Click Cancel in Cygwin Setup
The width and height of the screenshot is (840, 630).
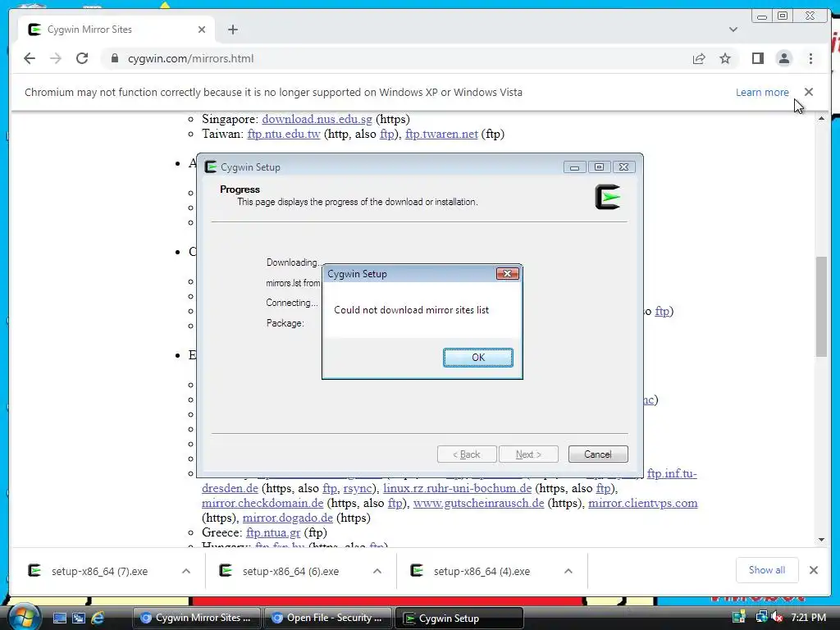pyautogui.click(x=598, y=454)
